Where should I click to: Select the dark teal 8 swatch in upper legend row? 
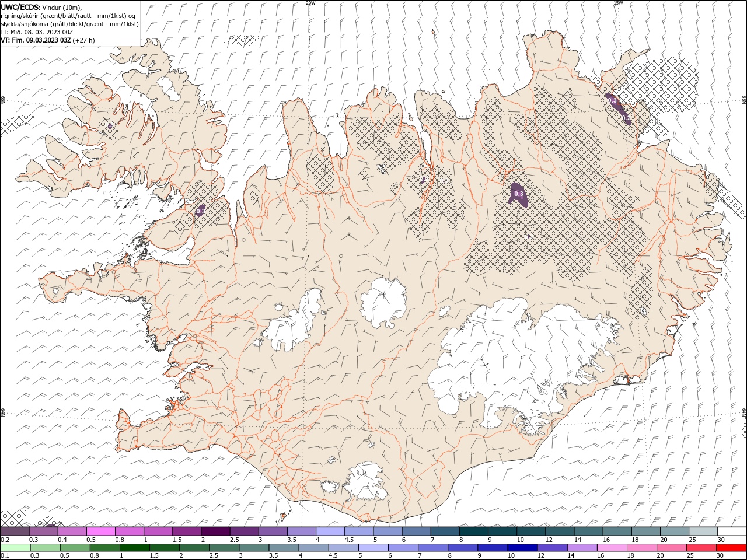[473, 531]
